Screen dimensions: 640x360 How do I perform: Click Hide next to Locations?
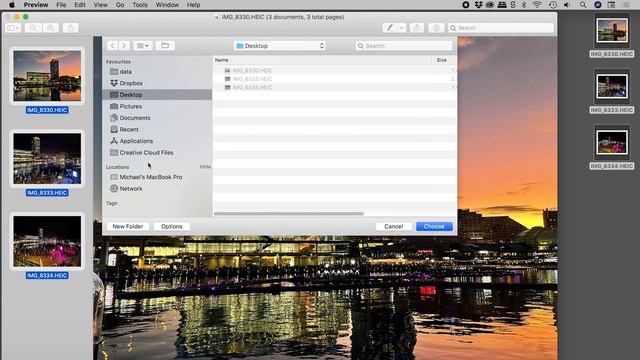(205, 167)
